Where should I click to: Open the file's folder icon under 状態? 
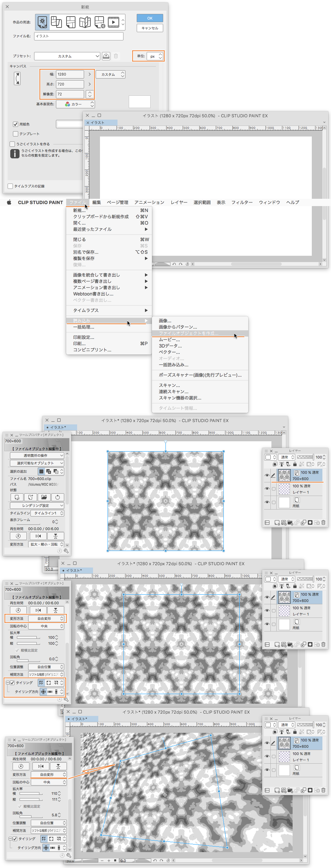click(44, 497)
